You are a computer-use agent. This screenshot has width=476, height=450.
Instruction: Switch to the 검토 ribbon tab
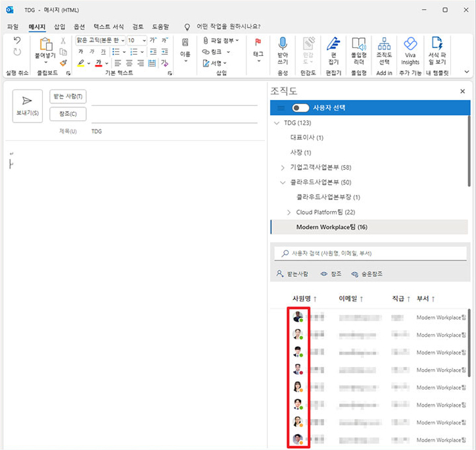pyautogui.click(x=138, y=27)
